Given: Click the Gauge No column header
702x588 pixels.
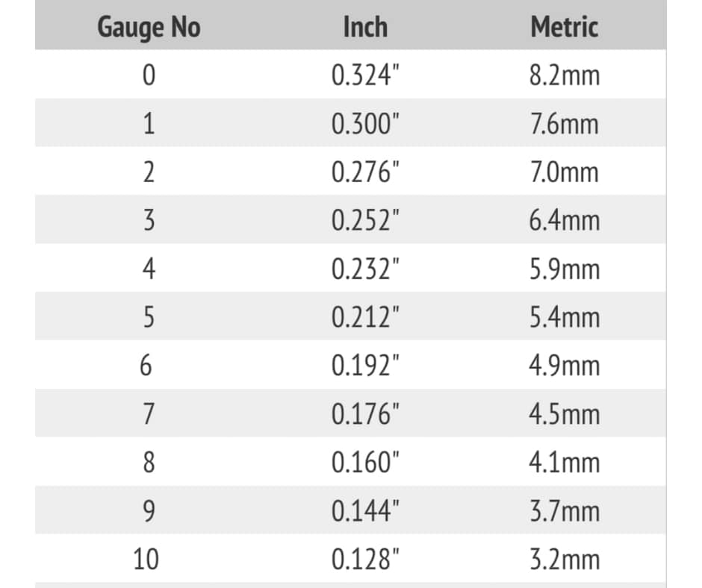Looking at the screenshot, I should [149, 28].
